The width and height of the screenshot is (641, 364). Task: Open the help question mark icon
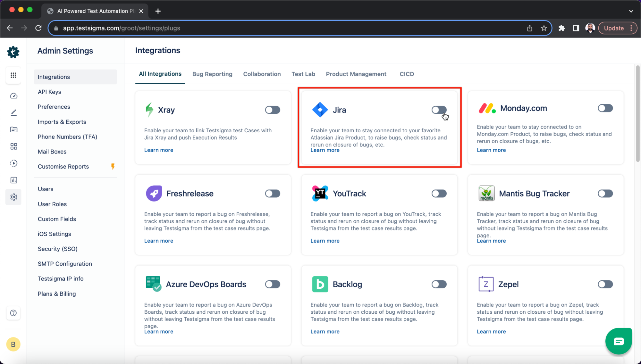point(13,313)
